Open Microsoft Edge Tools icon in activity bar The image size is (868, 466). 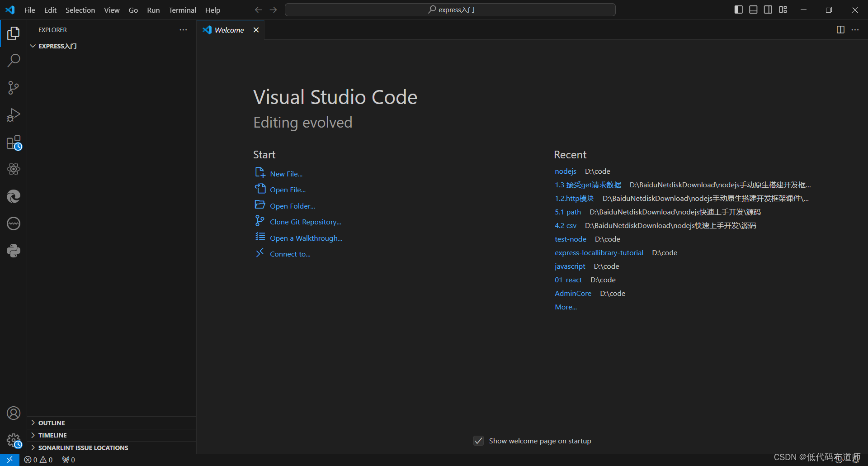tap(14, 196)
